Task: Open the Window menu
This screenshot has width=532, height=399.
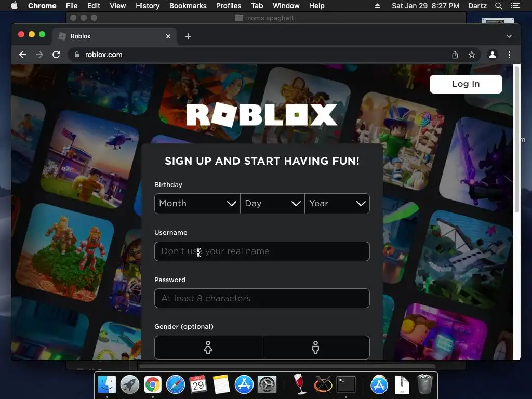Action: pos(286,6)
